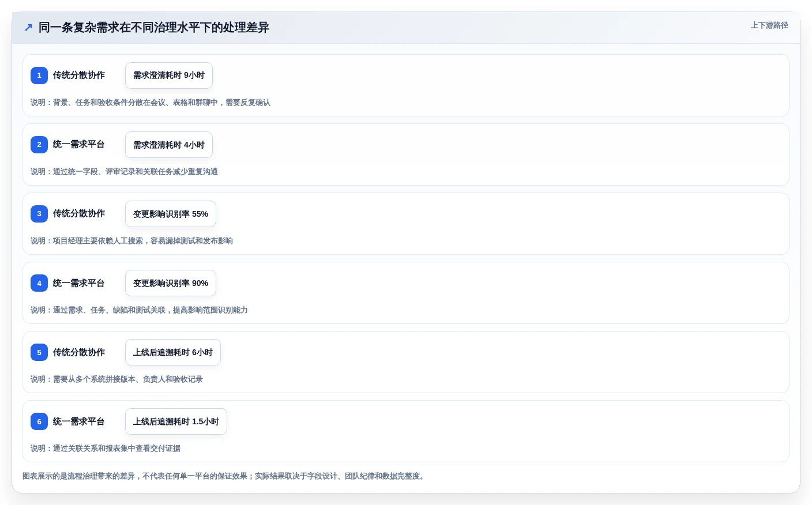This screenshot has width=812, height=505.
Task: Click the title 同一条复杂需求在不同治理水平下的处理差异
Action: click(154, 28)
